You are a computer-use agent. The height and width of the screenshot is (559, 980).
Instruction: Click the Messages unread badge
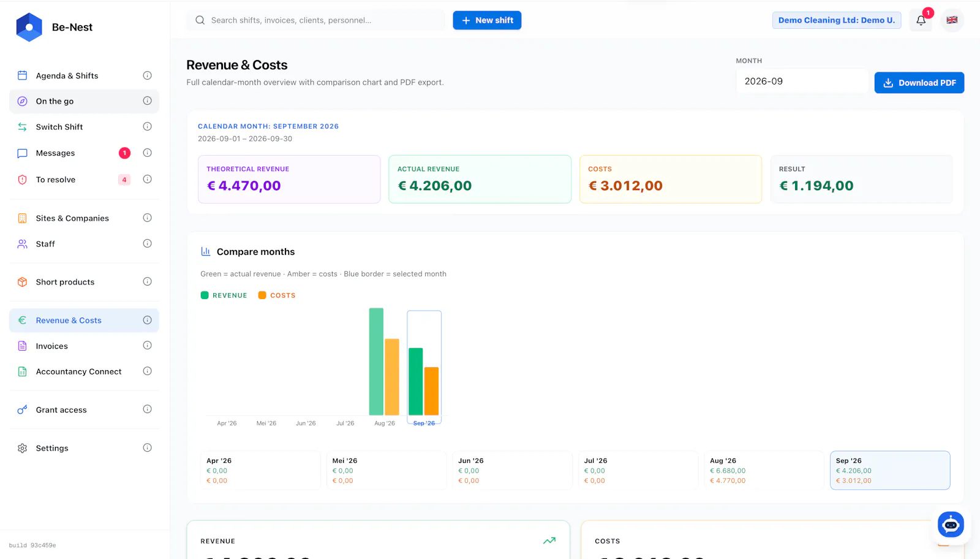point(124,153)
